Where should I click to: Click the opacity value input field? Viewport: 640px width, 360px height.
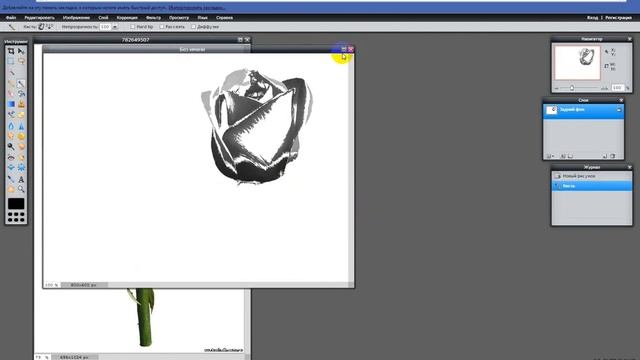pos(105,27)
